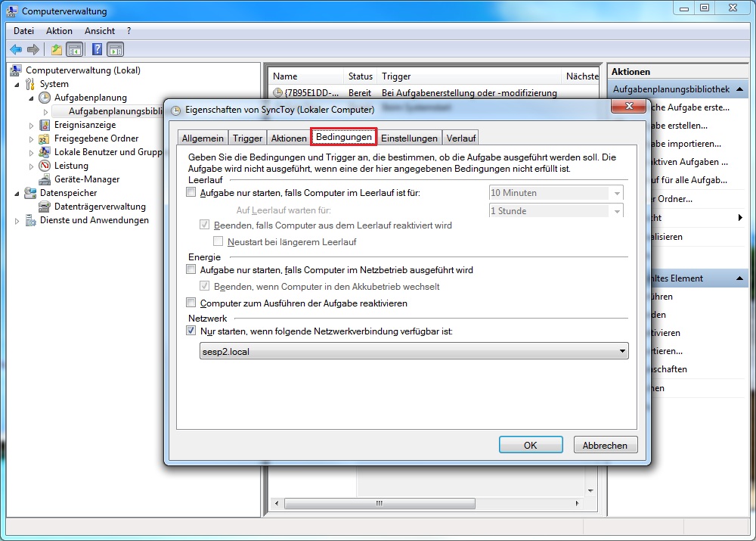Collapse the Aufgabenplanung tree node
This screenshot has width=756, height=541.
tap(31, 98)
